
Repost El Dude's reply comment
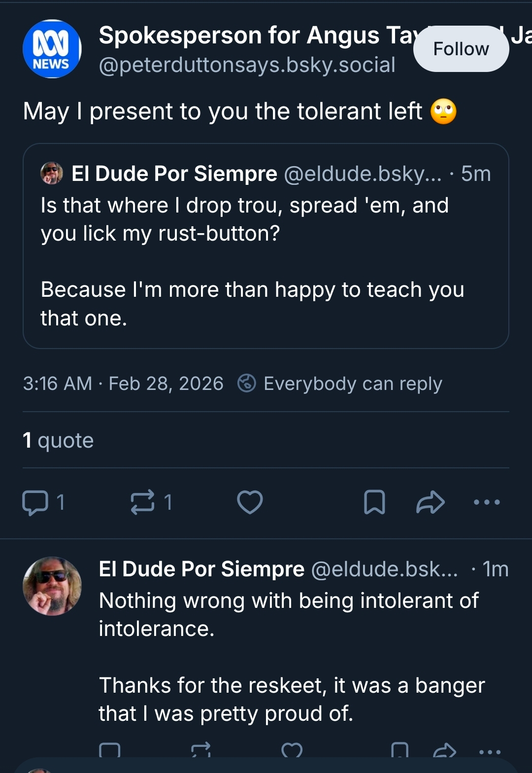[x=200, y=751]
